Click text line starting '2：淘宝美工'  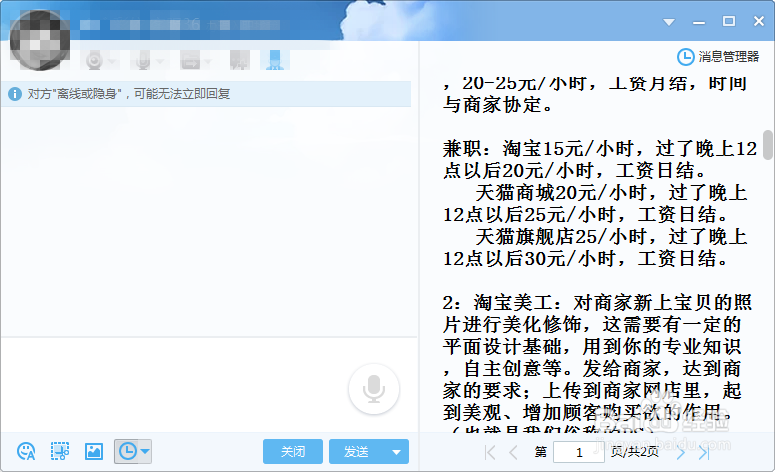pos(597,302)
